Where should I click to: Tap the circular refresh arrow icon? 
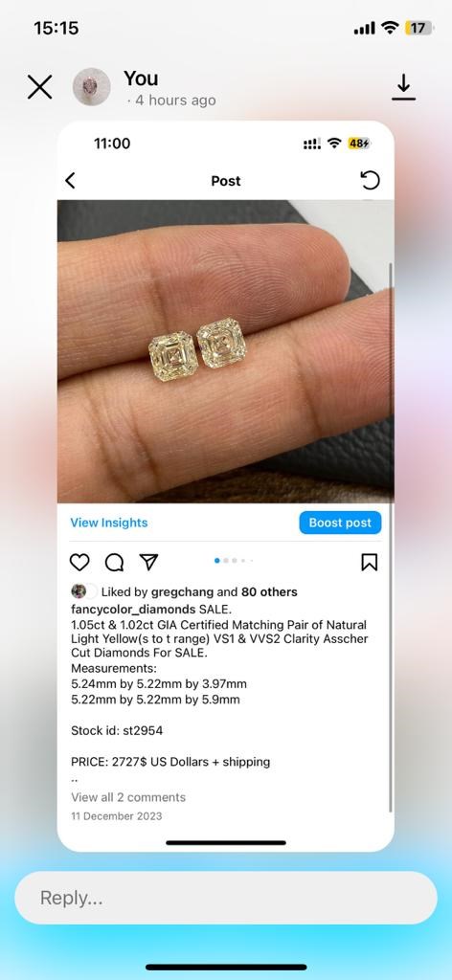[370, 181]
